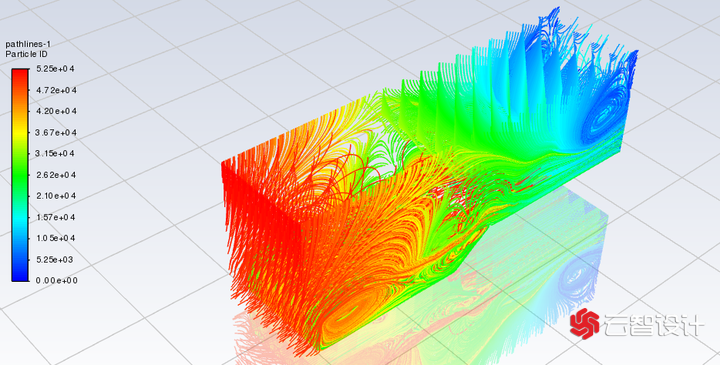This screenshot has height=365, width=720.
Task: Click the Particle ID legend label
Action: pos(26,54)
